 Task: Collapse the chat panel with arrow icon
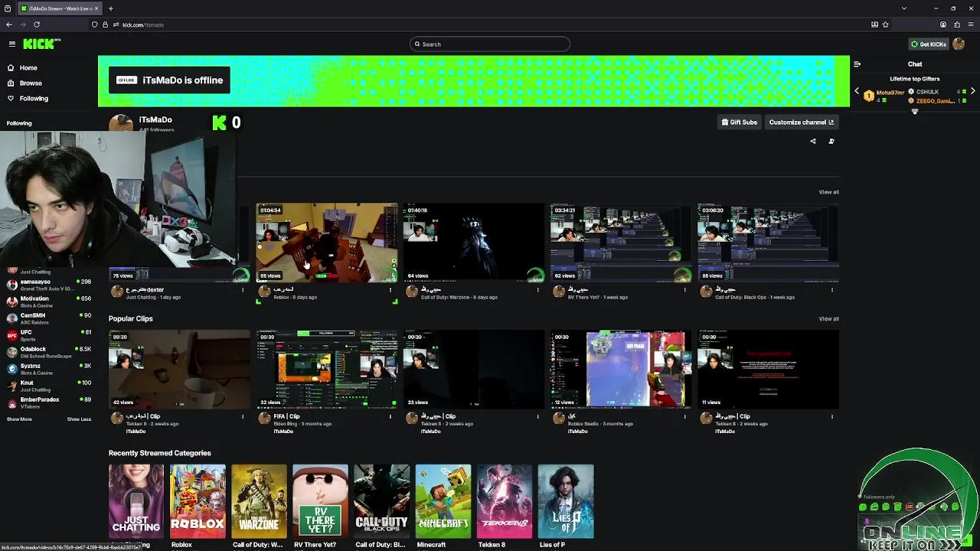point(857,64)
